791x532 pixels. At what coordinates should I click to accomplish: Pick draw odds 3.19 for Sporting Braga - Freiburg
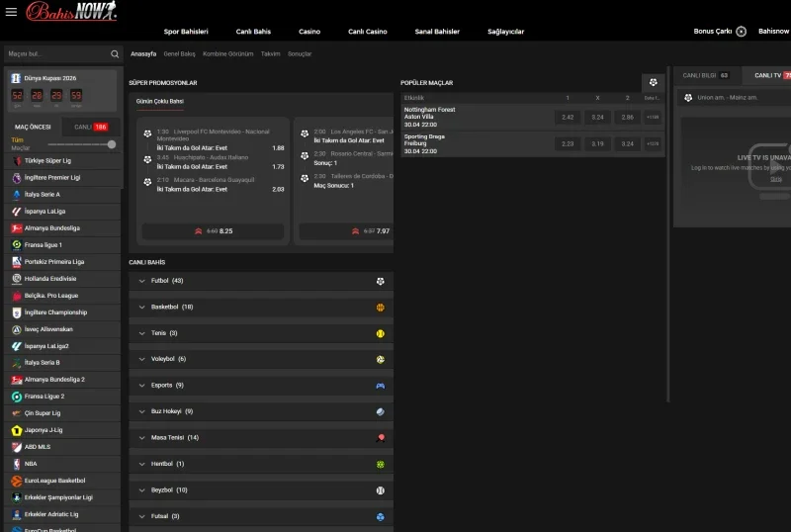(x=597, y=143)
